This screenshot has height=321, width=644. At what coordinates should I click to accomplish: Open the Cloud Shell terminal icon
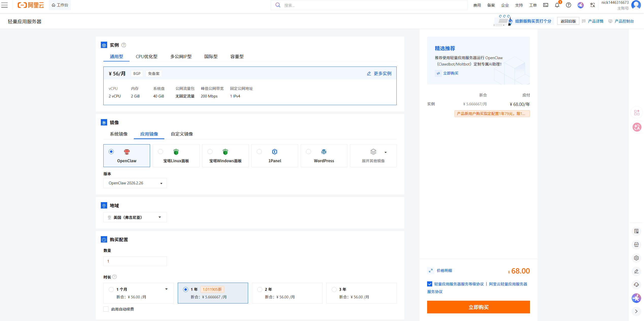(x=545, y=5)
